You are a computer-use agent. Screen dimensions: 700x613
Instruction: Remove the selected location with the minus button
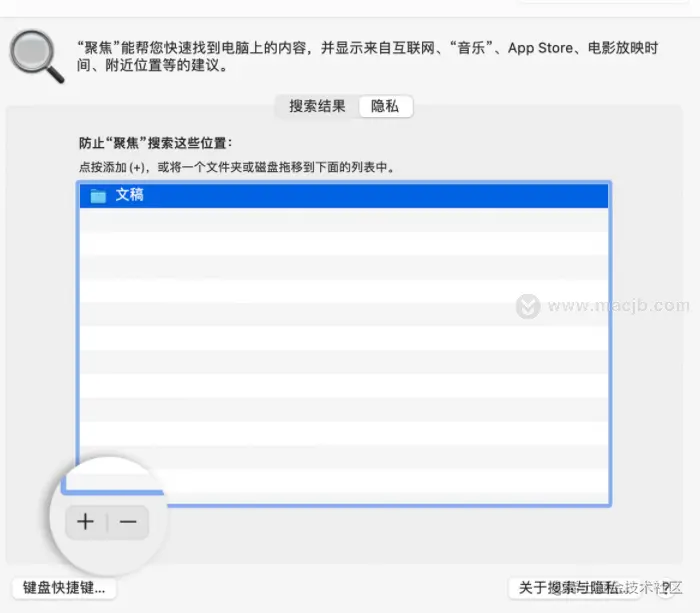(128, 521)
